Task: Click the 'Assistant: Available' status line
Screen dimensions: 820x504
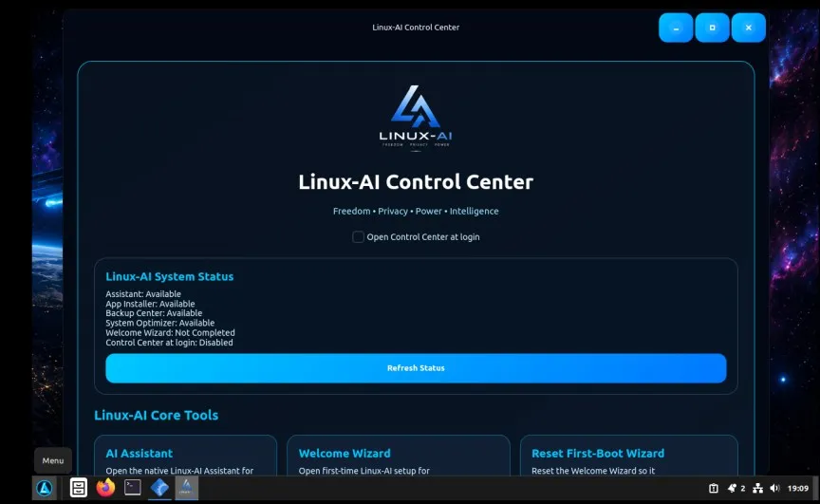Action: (x=143, y=294)
